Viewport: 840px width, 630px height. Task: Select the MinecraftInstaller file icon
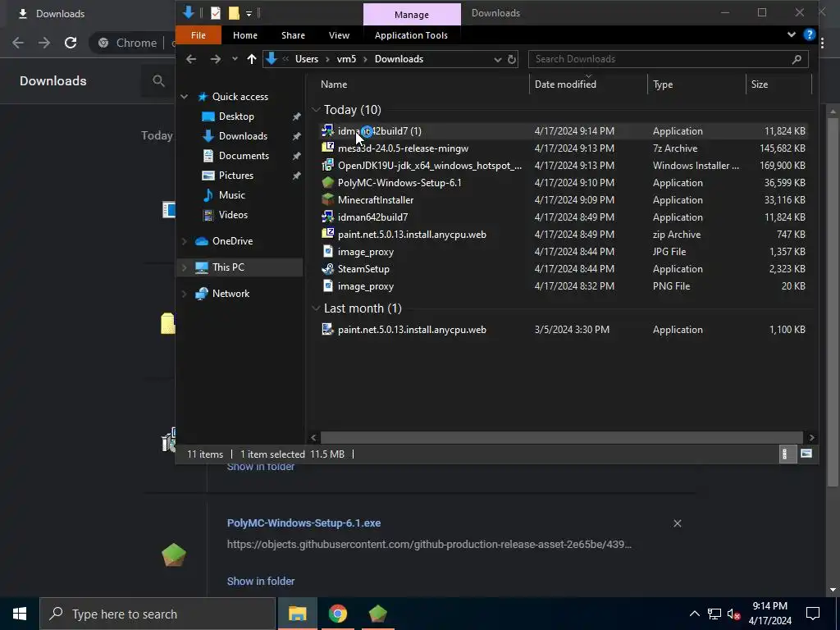[x=328, y=200]
